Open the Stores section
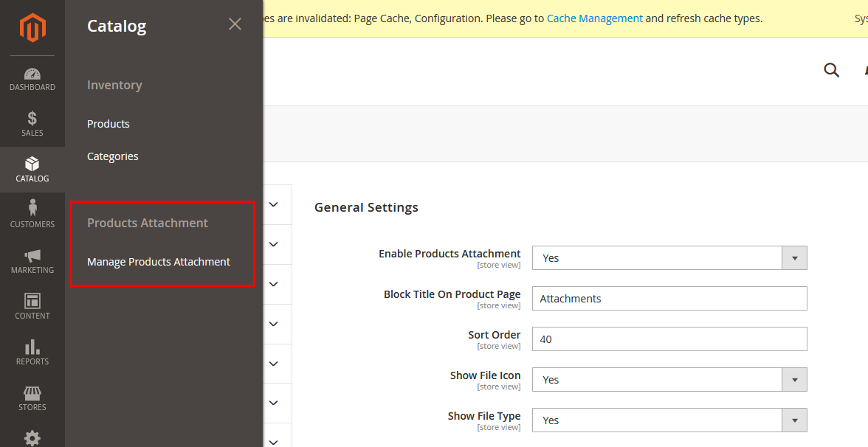Viewport: 868px width, 447px height. (x=32, y=398)
